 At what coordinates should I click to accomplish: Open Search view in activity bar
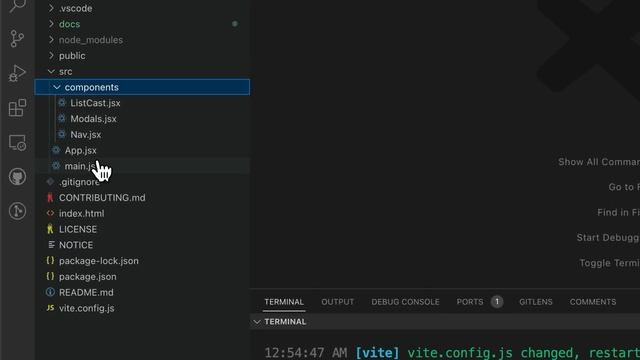17,6
